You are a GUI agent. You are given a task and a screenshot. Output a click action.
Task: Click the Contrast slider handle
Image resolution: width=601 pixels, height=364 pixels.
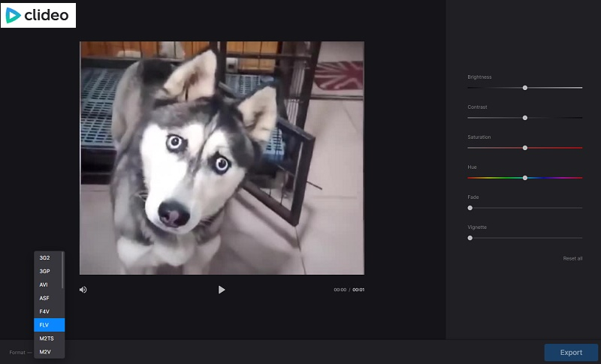525,118
